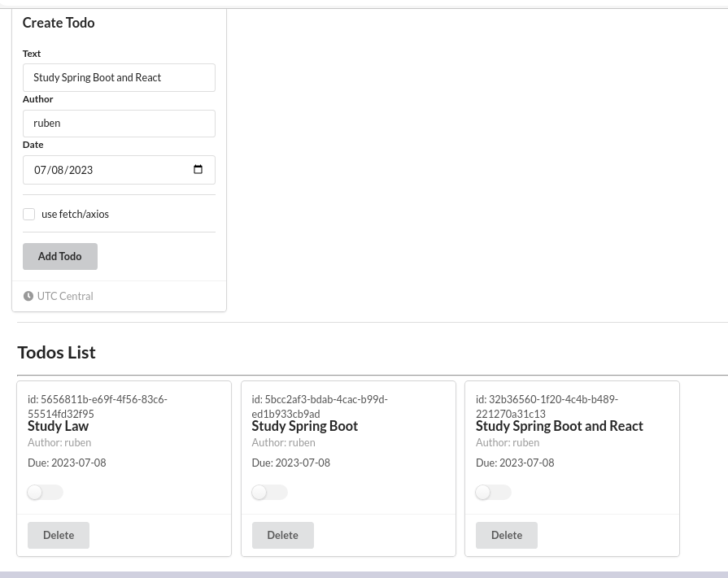Click the clock icon beside UTC Central
Screen dimensions: 728x578
(x=28, y=296)
